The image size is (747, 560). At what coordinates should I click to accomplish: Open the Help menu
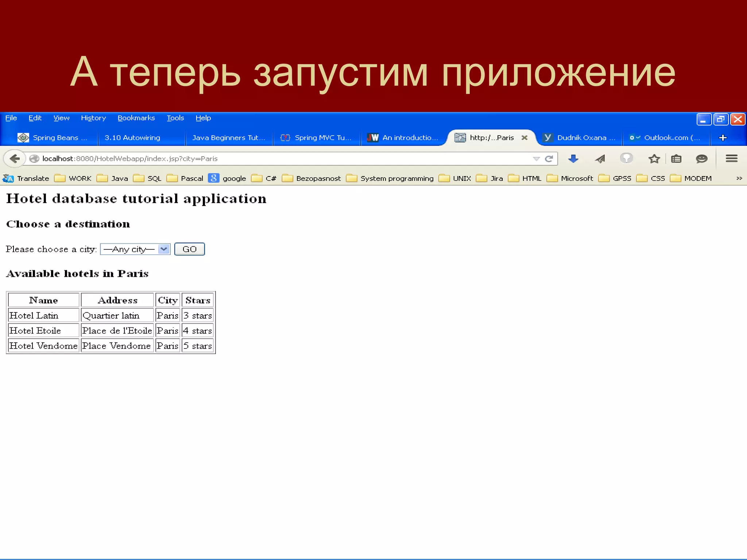203,118
